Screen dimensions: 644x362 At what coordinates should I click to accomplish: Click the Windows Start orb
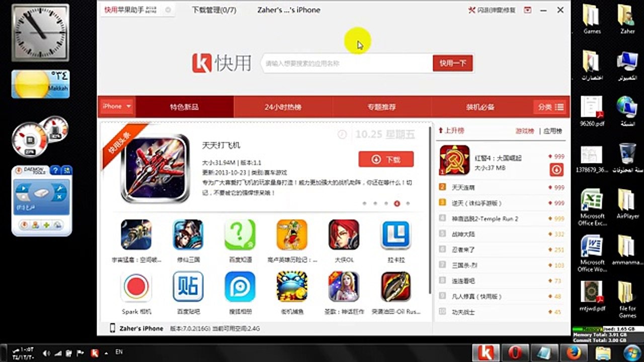click(x=632, y=352)
